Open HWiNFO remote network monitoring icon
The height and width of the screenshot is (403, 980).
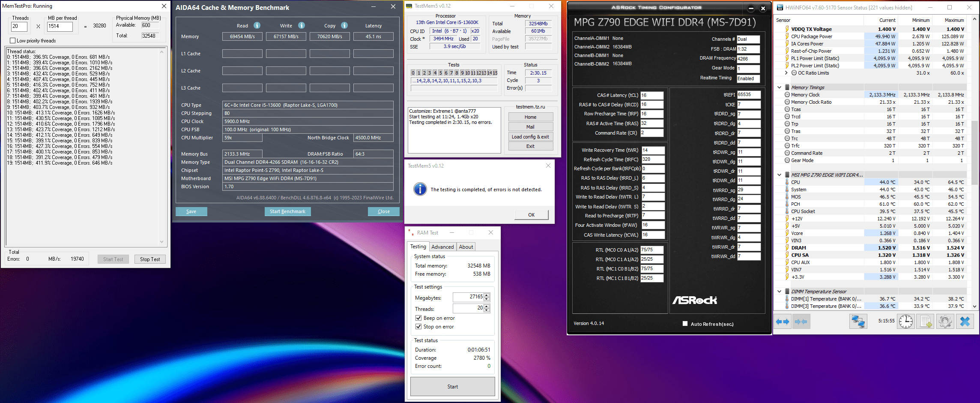(x=858, y=322)
